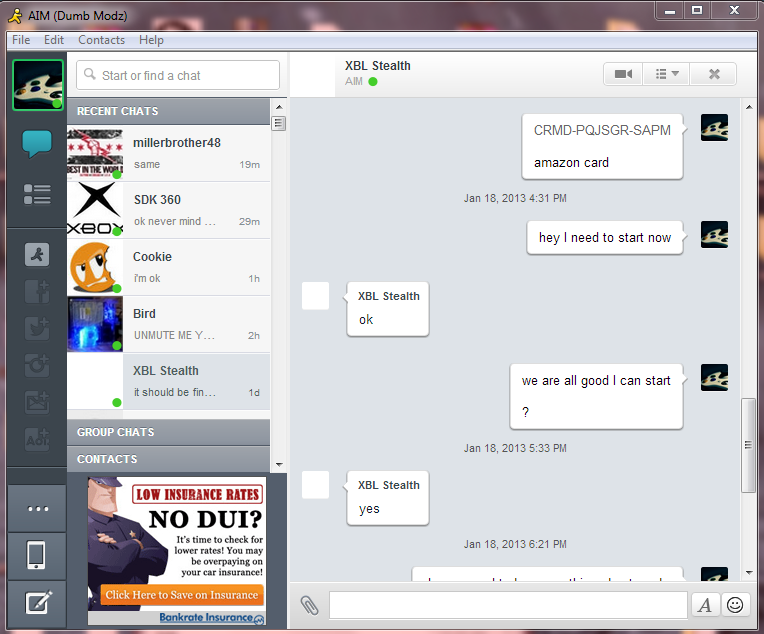This screenshot has height=634, width=764.
Task: Click the message input text box
Action: pos(508,605)
